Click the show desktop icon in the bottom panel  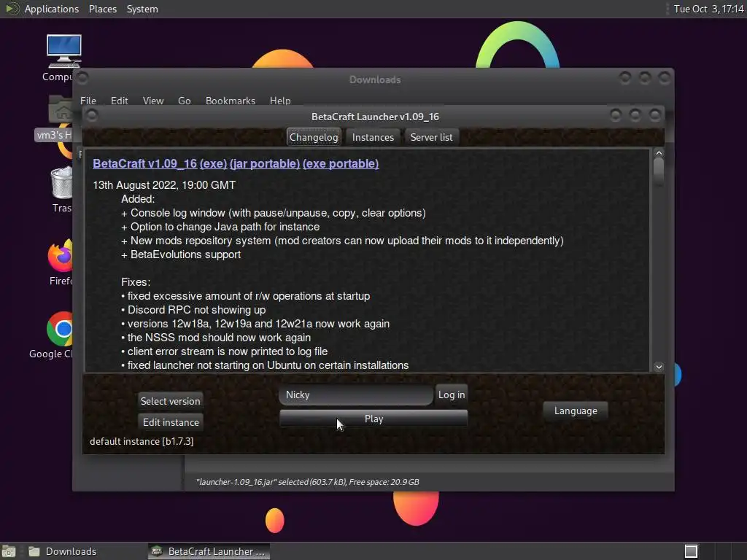tap(9, 551)
